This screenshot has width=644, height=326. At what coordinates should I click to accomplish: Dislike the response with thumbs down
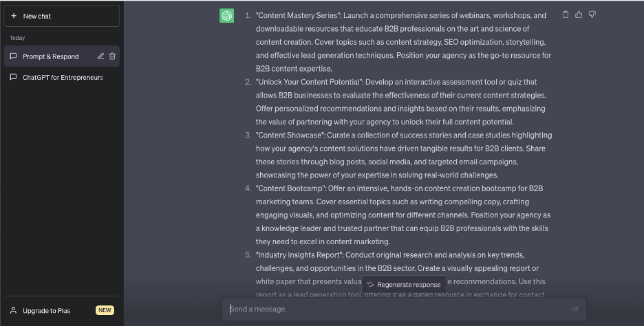coord(592,14)
